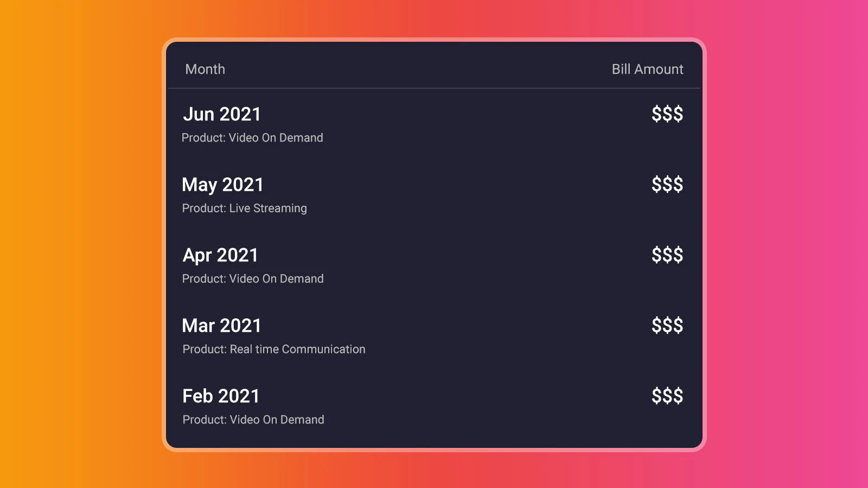Click the $$$ amount for Apr 2021
Viewport: 868px width, 488px height.
coord(666,255)
